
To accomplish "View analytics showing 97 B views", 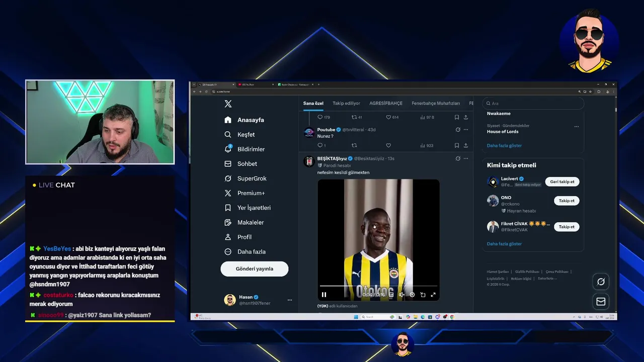I will (427, 117).
